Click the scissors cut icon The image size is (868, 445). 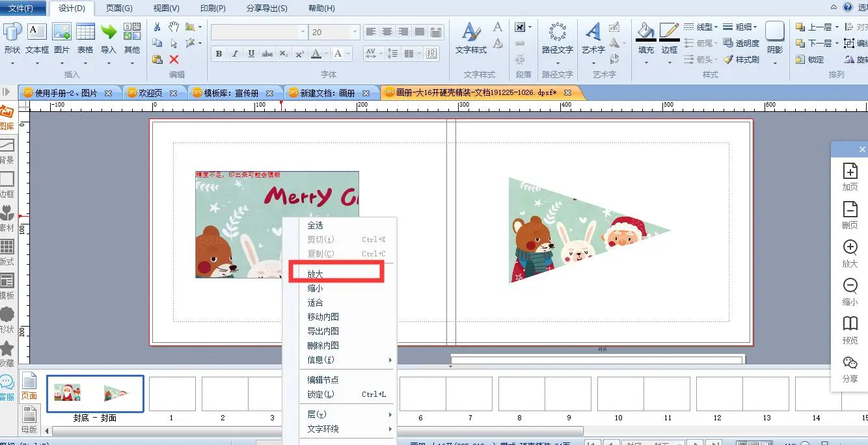(157, 27)
